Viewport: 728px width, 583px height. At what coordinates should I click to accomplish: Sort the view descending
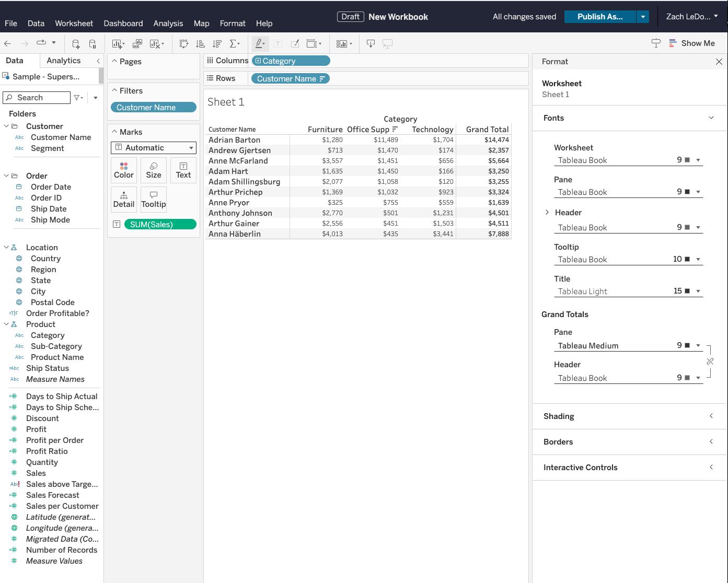click(x=217, y=43)
